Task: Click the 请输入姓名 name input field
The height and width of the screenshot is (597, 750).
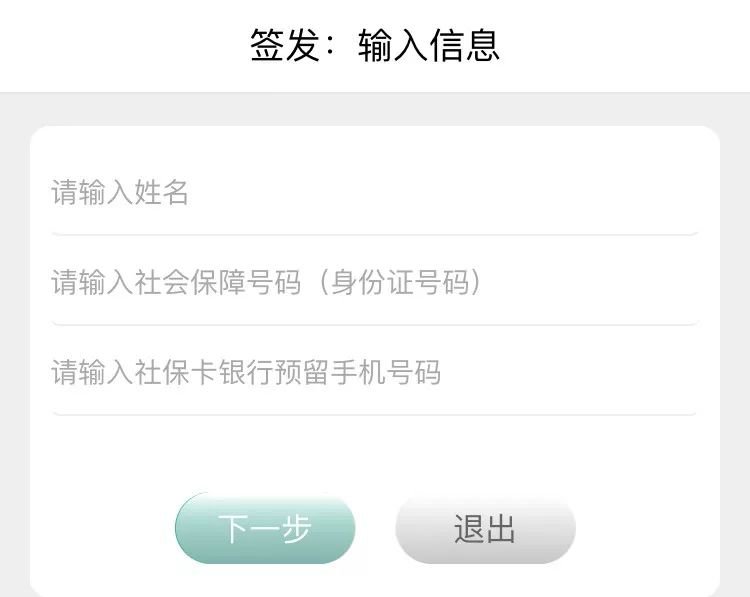Action: coord(374,193)
